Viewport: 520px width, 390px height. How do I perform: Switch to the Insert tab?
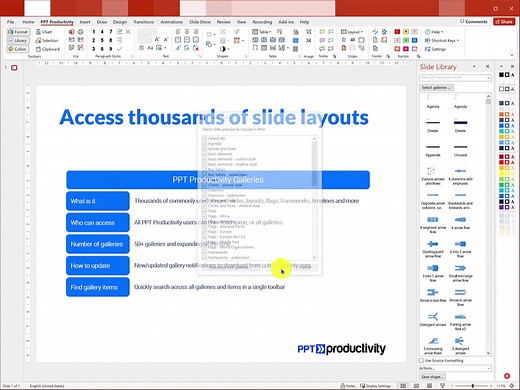pyautogui.click(x=85, y=22)
